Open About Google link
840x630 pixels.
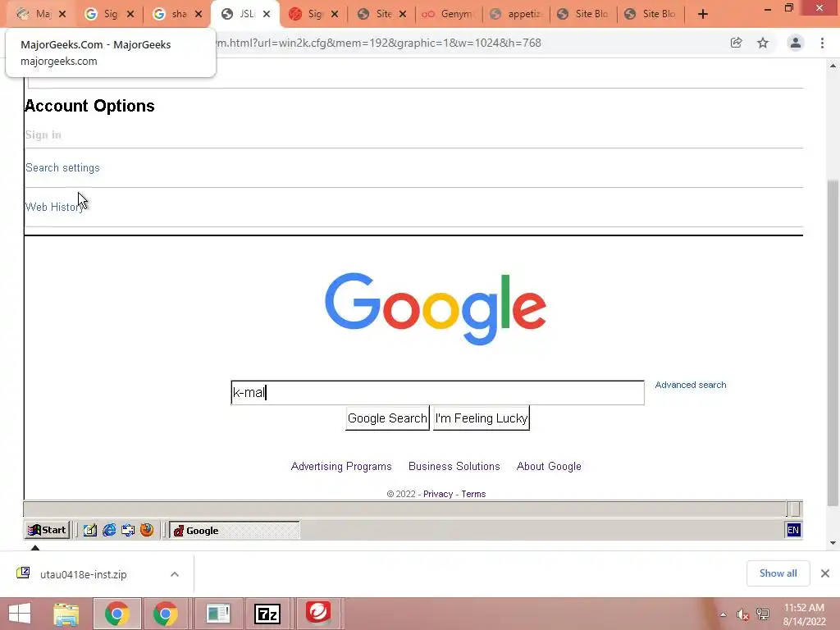tap(549, 466)
